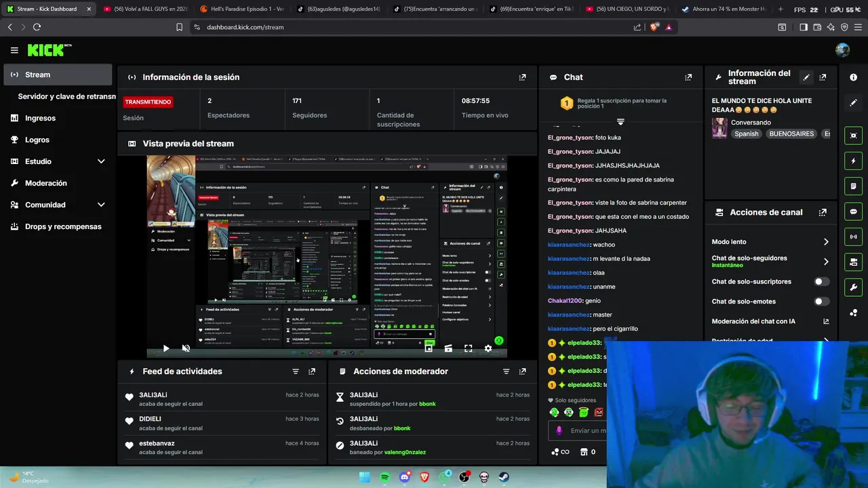Viewport: 868px width, 488px height.
Task: Open the shop icon below the chat
Action: coord(584,452)
